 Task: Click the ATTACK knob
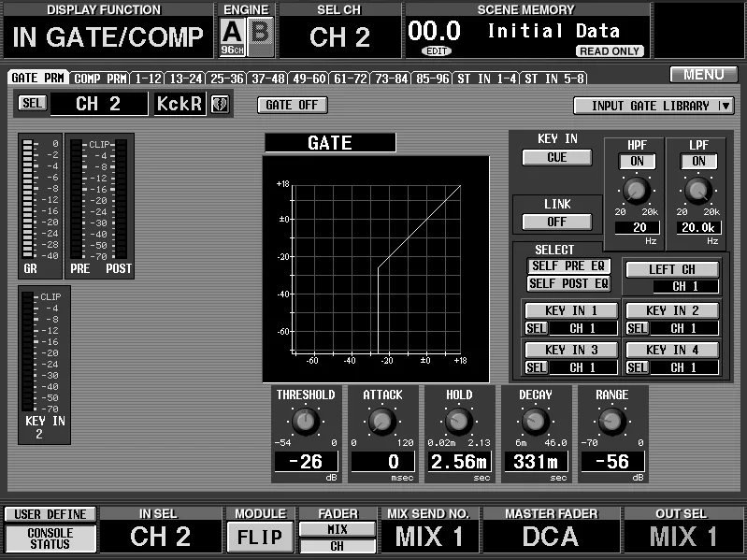(x=382, y=422)
